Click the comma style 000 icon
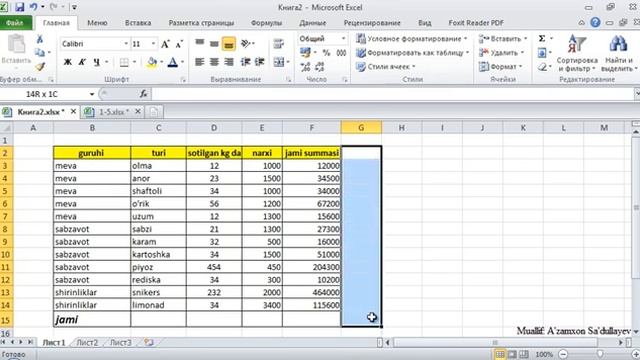The image size is (640, 360). (341, 53)
